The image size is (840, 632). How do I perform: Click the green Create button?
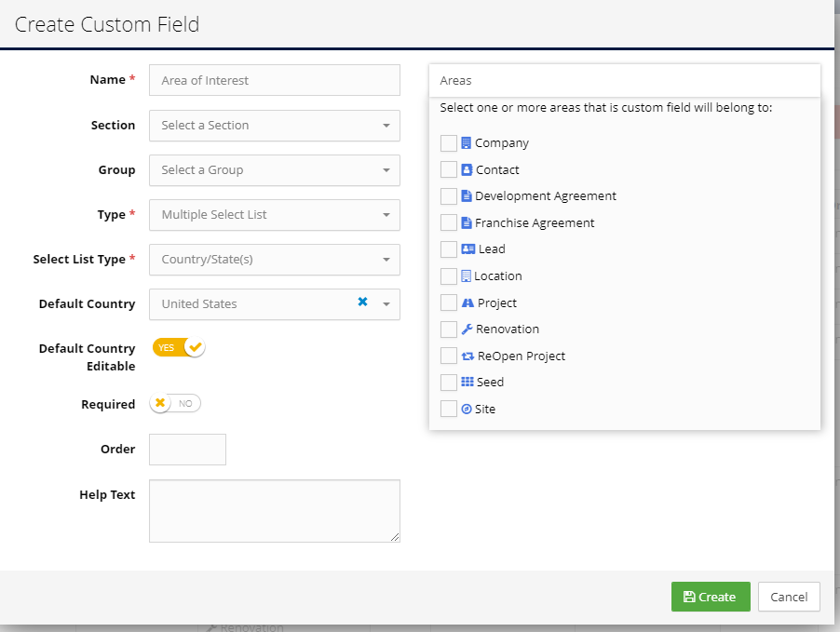711,597
